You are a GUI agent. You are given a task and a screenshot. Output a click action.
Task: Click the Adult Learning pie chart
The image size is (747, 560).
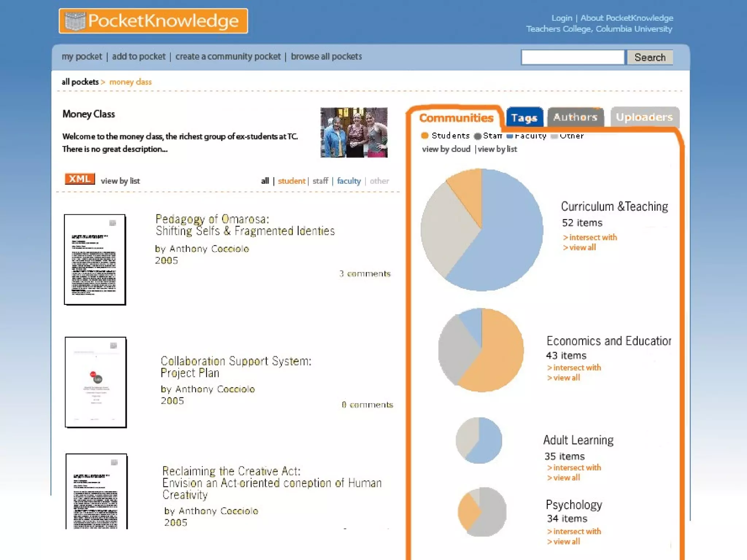point(479,440)
